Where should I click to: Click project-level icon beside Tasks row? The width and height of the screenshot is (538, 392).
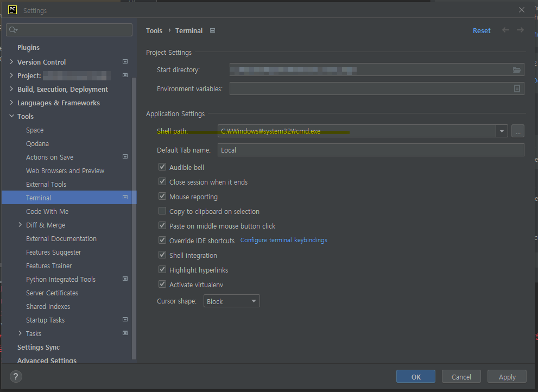pos(125,333)
